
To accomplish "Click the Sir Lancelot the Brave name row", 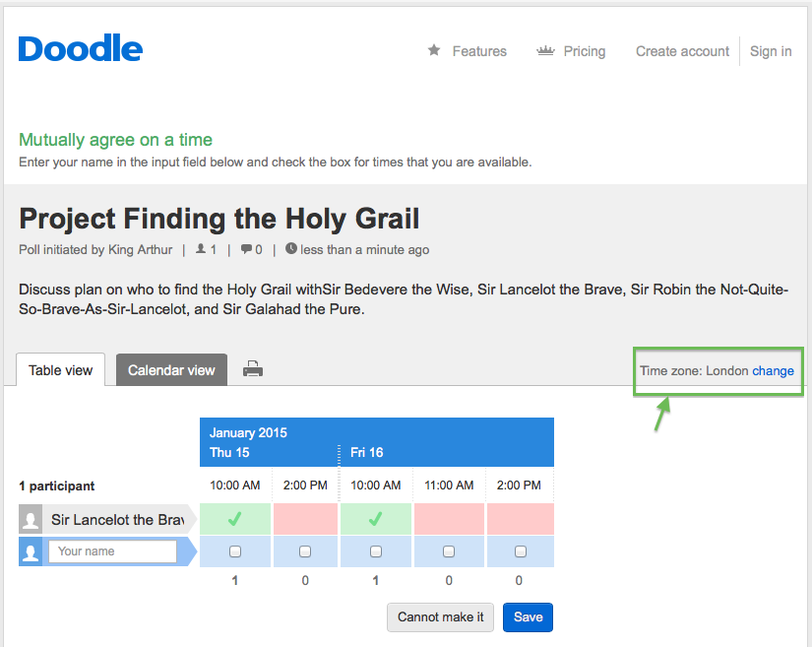I will (x=107, y=519).
